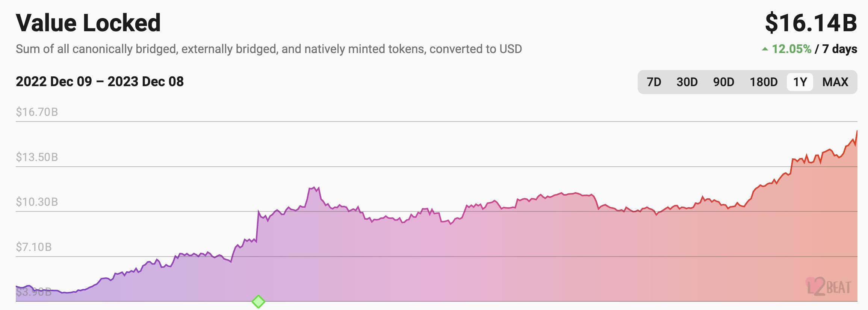Select the 7D time range

pos(654,82)
